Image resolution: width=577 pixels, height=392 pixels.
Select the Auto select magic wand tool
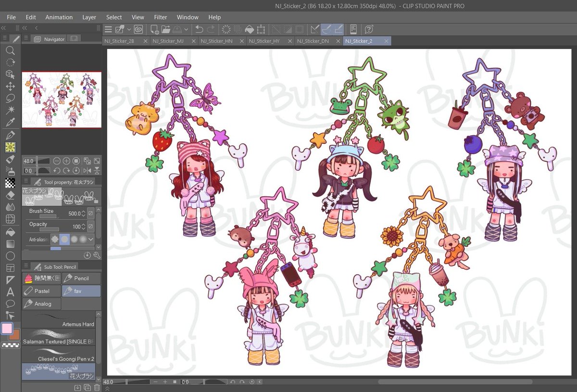10,110
